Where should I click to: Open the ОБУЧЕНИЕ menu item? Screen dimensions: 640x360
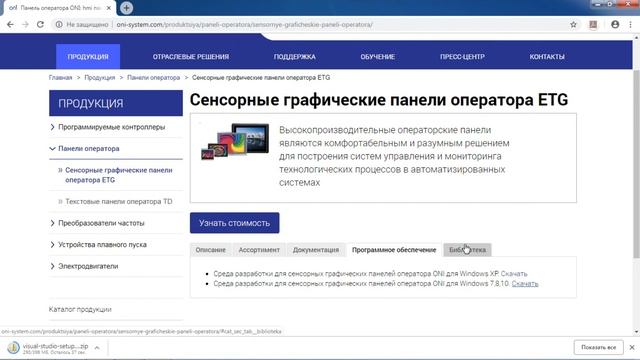pos(378,57)
